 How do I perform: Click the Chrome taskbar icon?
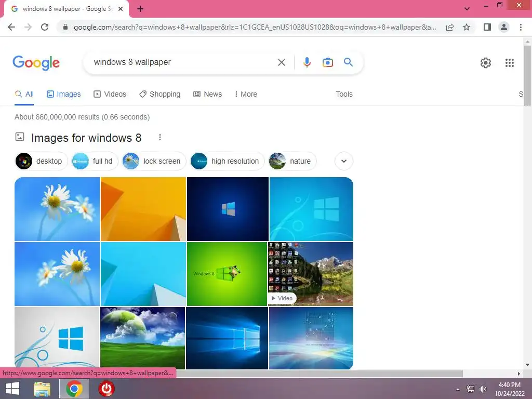coord(74,389)
